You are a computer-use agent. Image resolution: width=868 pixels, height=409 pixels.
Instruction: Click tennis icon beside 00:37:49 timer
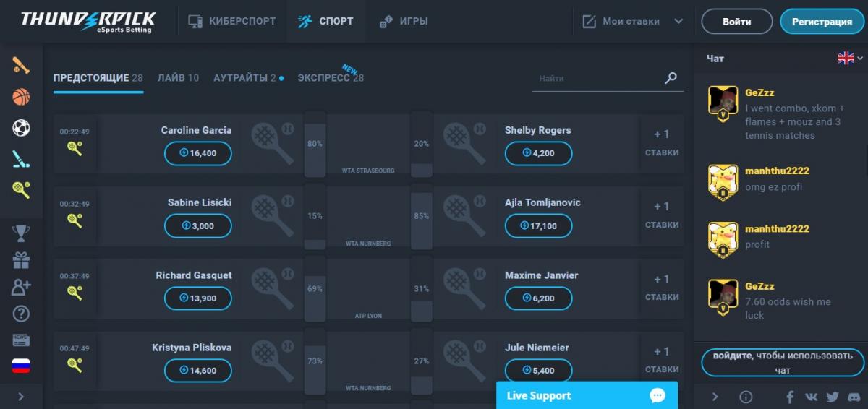(75, 293)
